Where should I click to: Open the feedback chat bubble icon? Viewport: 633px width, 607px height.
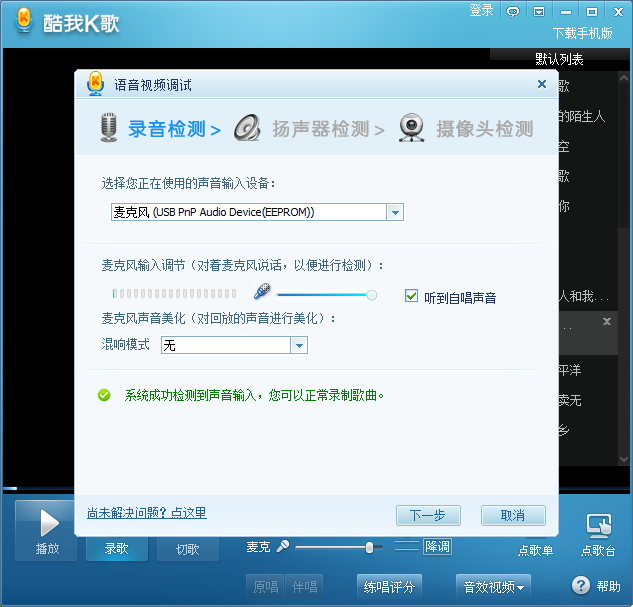pyautogui.click(x=513, y=12)
